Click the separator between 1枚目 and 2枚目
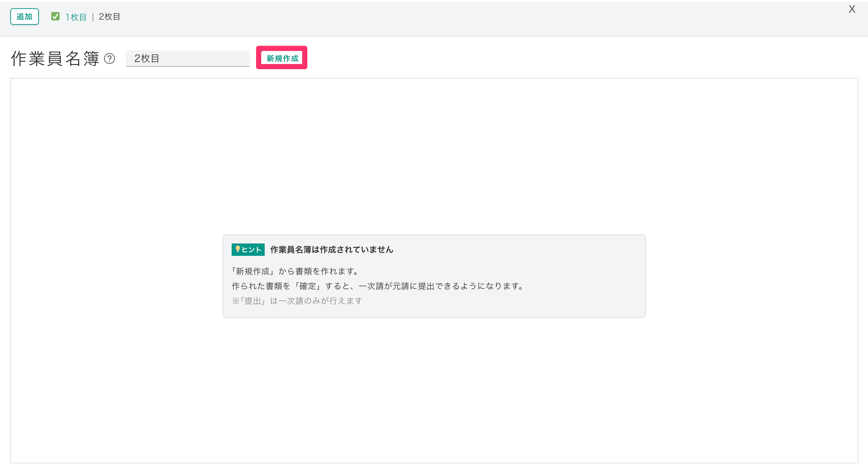The height and width of the screenshot is (473, 868). tap(93, 17)
